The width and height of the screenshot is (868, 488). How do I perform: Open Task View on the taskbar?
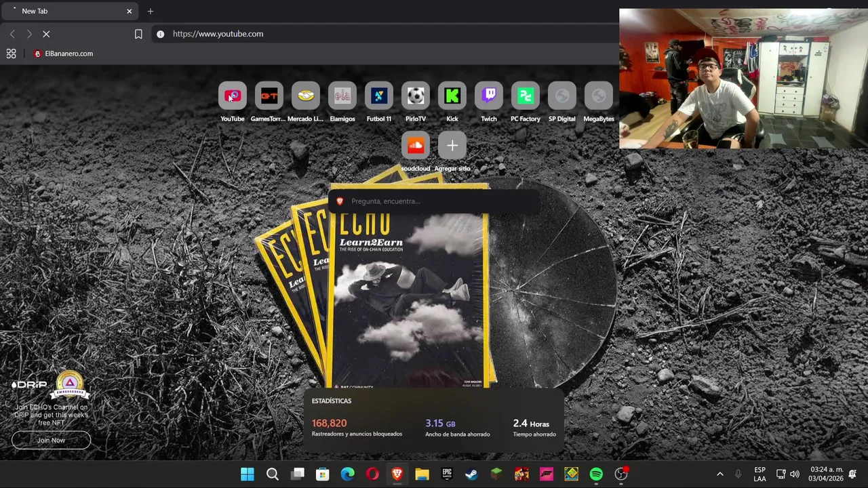click(298, 474)
